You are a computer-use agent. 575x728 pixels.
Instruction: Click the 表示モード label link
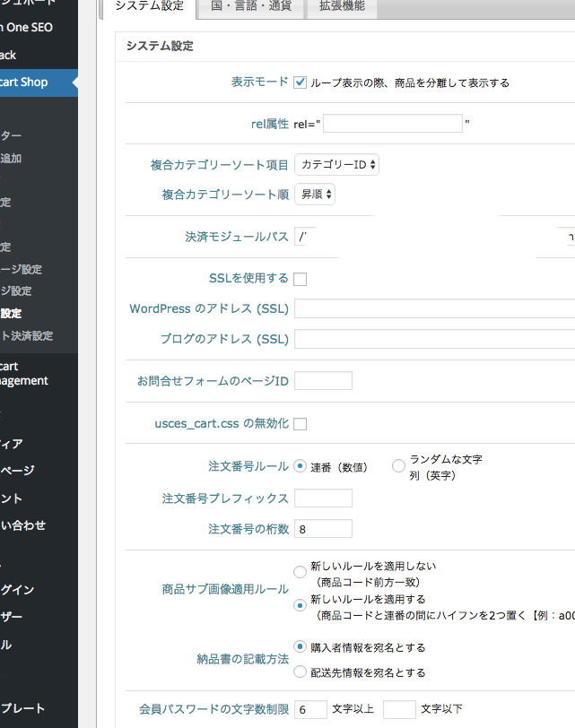[260, 82]
